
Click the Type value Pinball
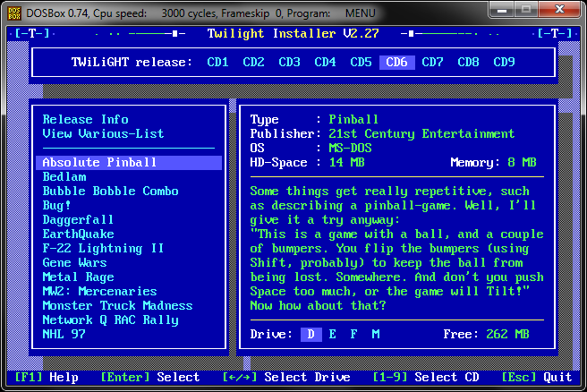[353, 119]
